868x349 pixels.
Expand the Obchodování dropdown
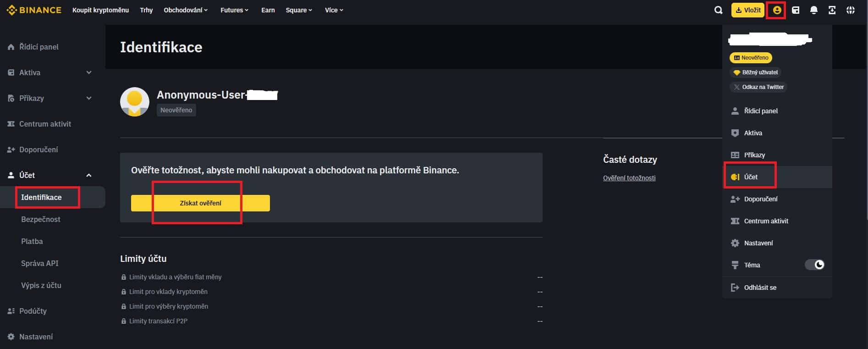pyautogui.click(x=186, y=10)
